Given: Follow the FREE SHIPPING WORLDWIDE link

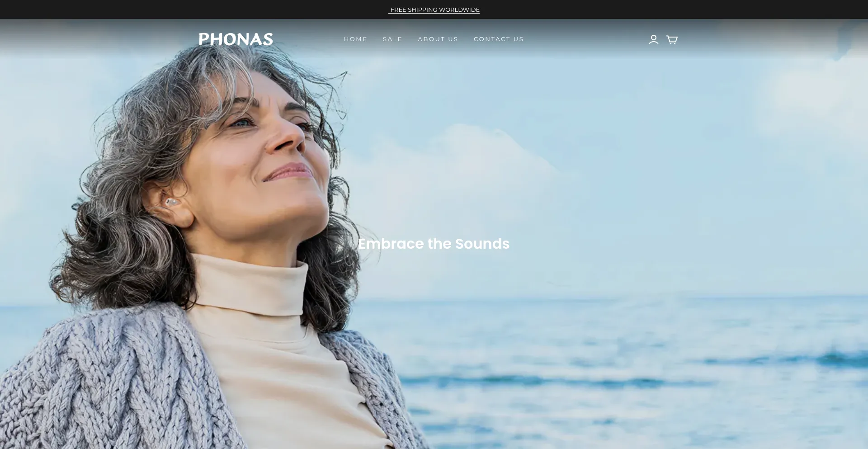Looking at the screenshot, I should point(434,9).
